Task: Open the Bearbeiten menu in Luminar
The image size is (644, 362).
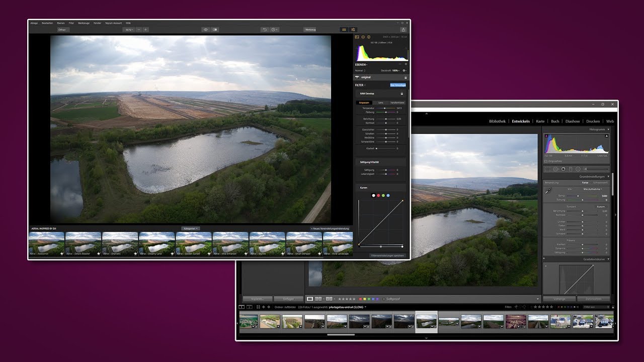Action: [x=47, y=23]
